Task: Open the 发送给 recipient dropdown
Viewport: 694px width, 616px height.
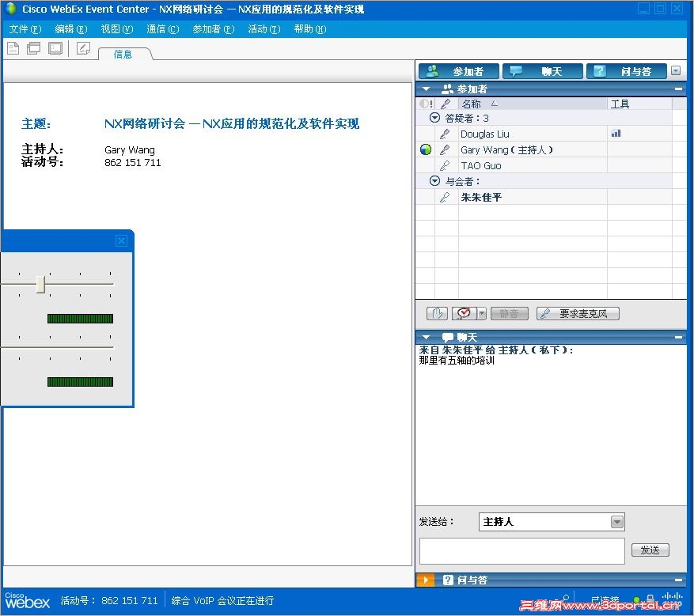Action: click(x=617, y=522)
